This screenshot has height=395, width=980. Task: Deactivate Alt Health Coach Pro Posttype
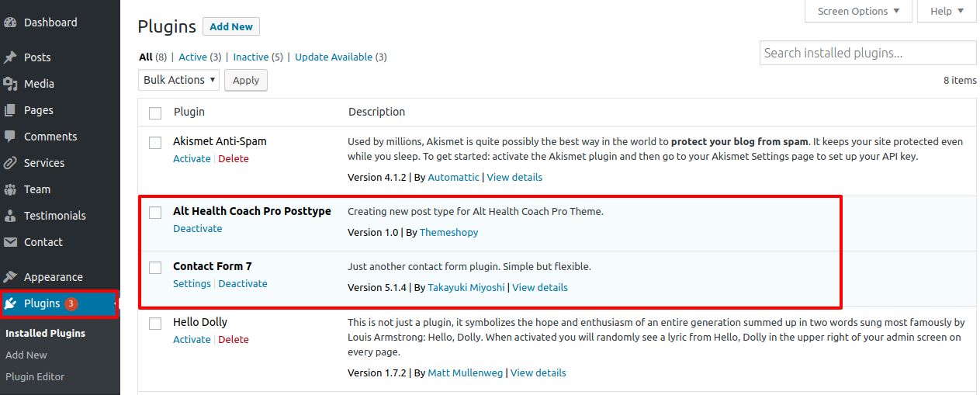(x=198, y=228)
